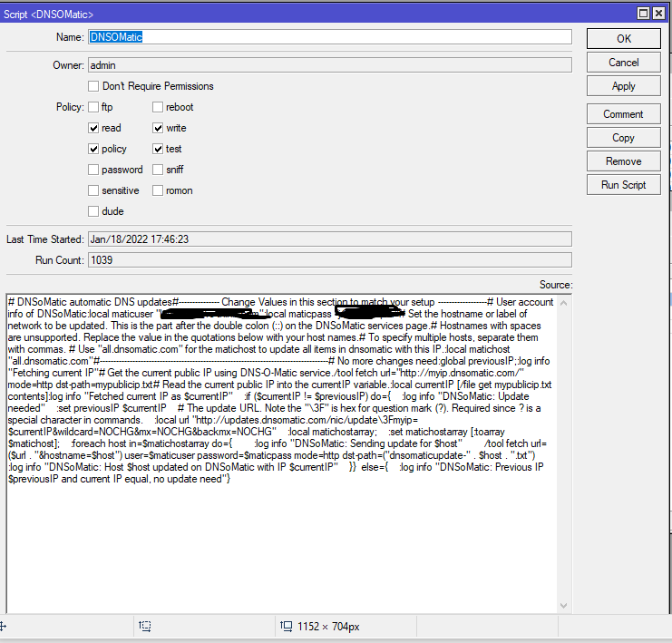Image resolution: width=672 pixels, height=643 pixels.
Task: Uncheck the policy checkbox
Action: point(93,149)
